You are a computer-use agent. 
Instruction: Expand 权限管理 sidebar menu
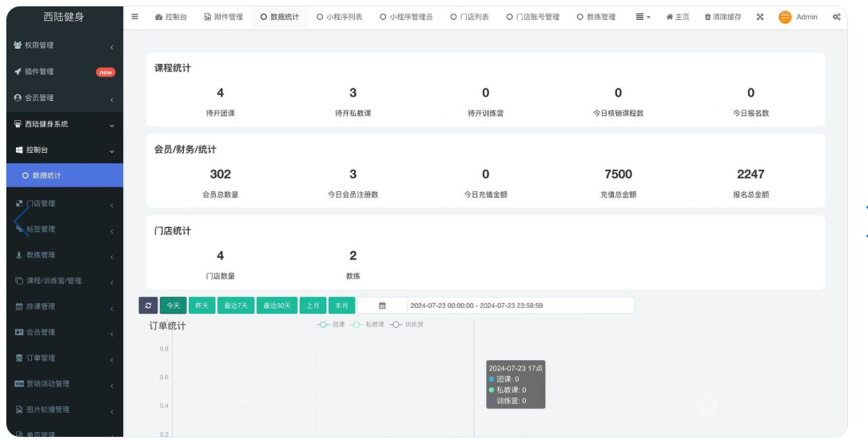point(65,46)
